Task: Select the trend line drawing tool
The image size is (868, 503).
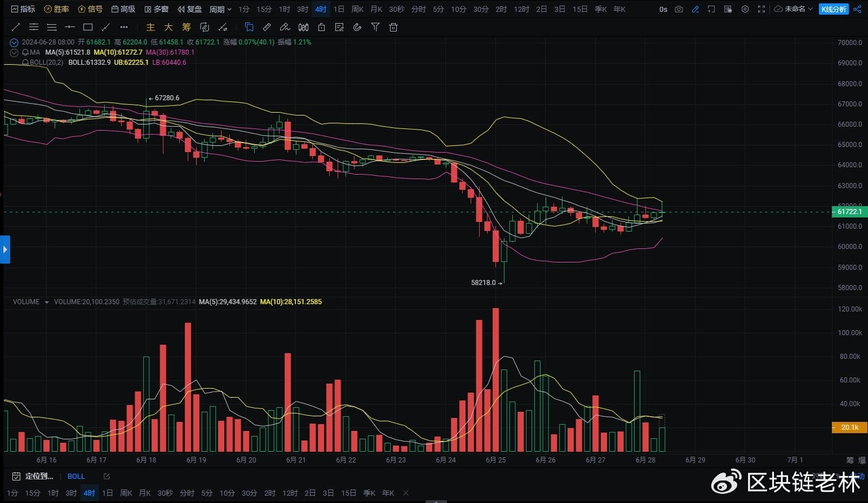Action: 16,27
